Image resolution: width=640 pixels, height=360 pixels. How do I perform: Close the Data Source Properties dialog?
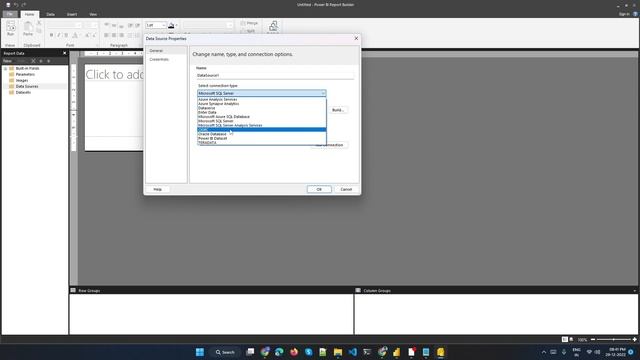point(356,38)
